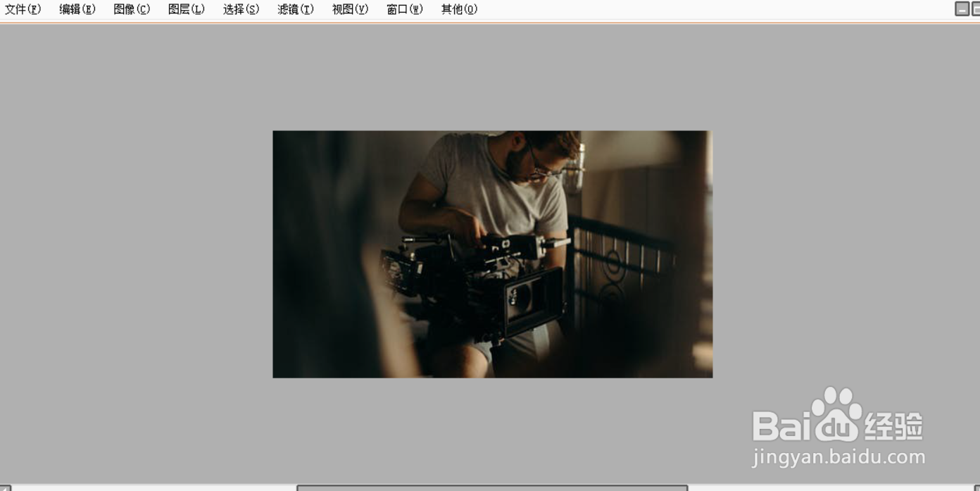Open the 其他(O) menu
The height and width of the screenshot is (491, 980).
tap(459, 9)
